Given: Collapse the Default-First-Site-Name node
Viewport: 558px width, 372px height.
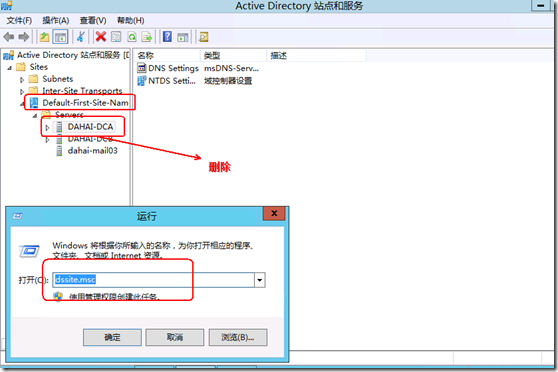Looking at the screenshot, I should tap(22, 104).
